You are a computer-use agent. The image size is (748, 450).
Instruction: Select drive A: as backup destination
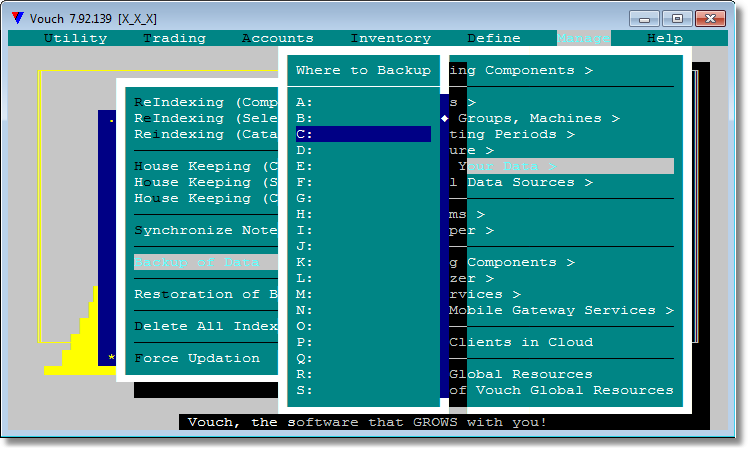point(363,102)
